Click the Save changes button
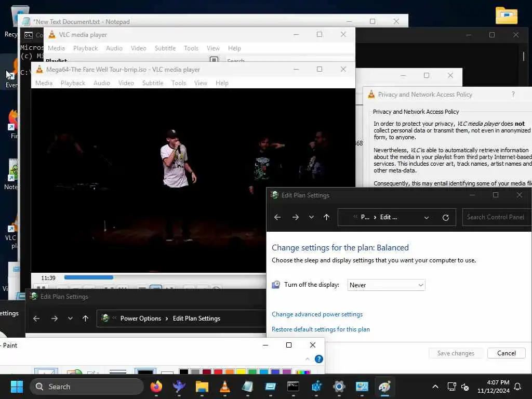 pyautogui.click(x=455, y=353)
